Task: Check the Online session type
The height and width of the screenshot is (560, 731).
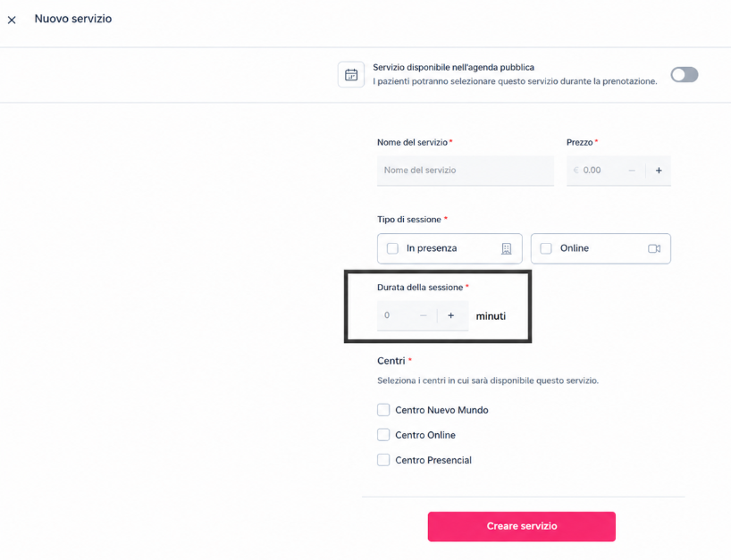Action: click(546, 248)
